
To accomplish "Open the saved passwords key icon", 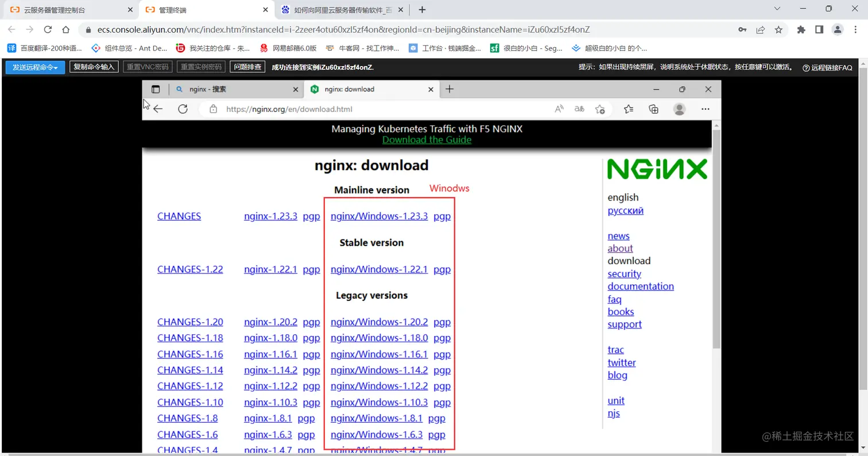I will pos(742,30).
